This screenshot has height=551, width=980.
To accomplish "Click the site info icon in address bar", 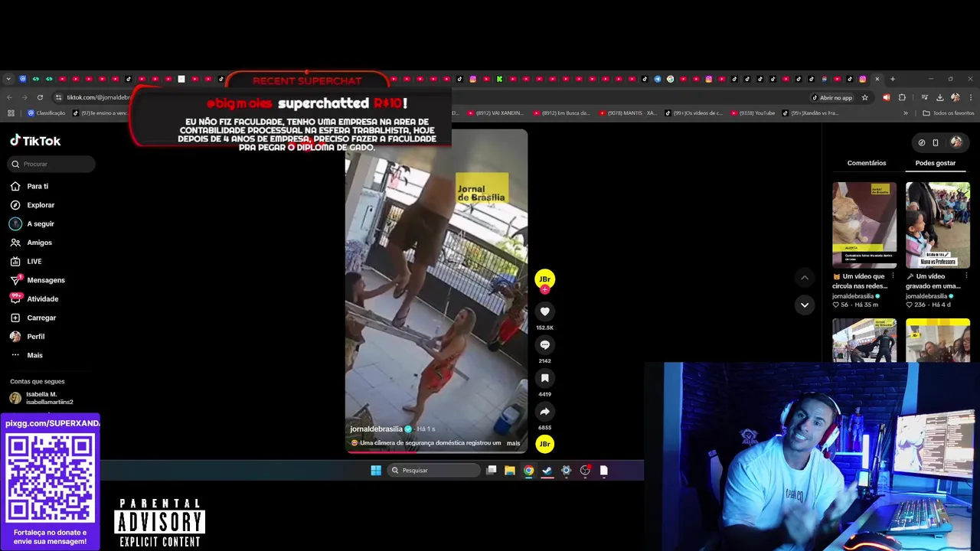I will (58, 97).
